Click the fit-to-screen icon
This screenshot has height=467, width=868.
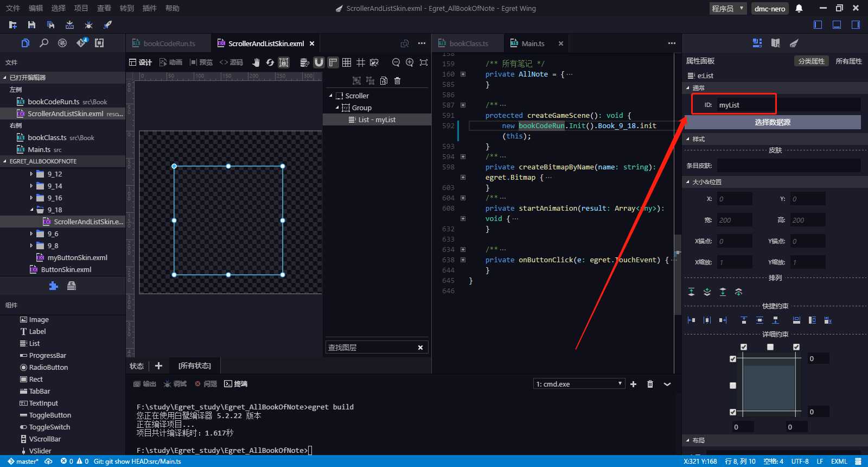(x=424, y=62)
